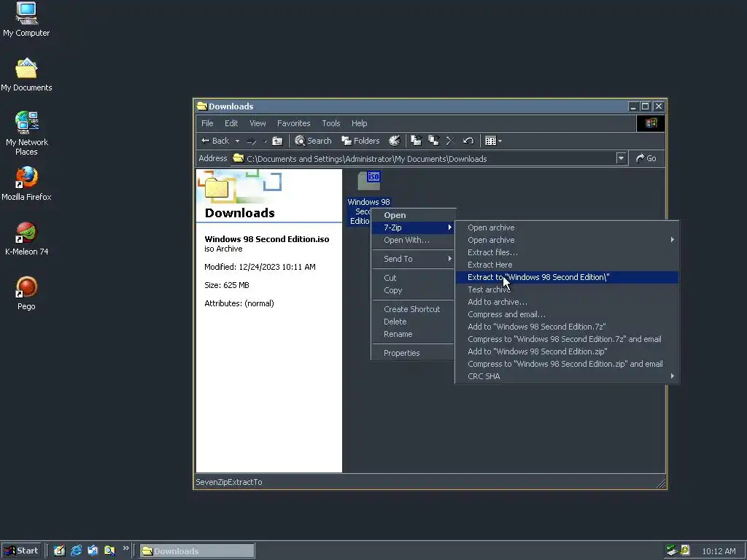Expand the quick launch overflow chevron
The width and height of the screenshot is (747, 560).
[x=125, y=548]
